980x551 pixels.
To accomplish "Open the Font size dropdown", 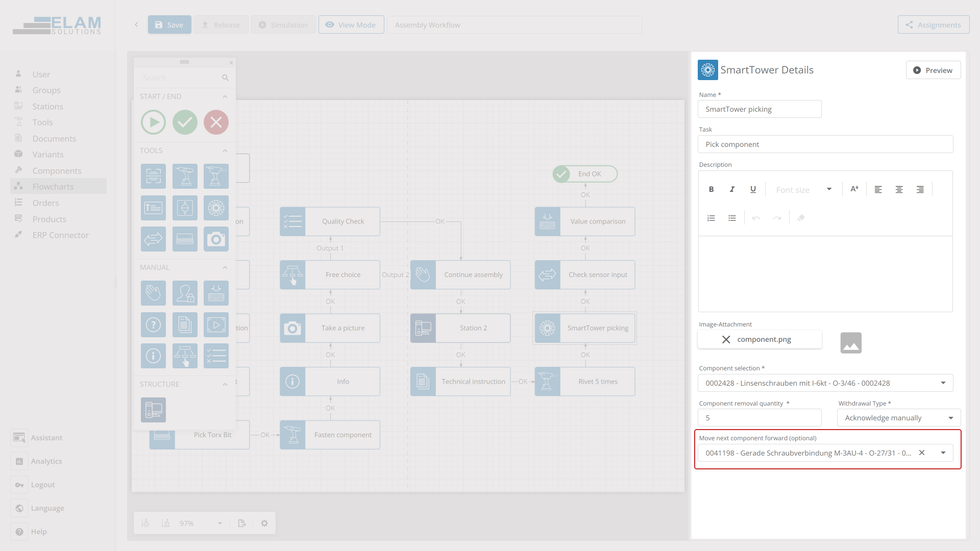I will (803, 189).
